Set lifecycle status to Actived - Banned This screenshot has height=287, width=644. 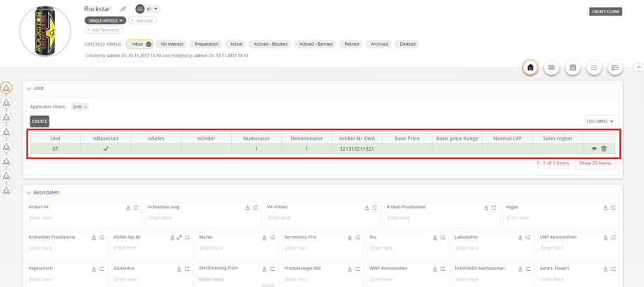click(x=316, y=44)
